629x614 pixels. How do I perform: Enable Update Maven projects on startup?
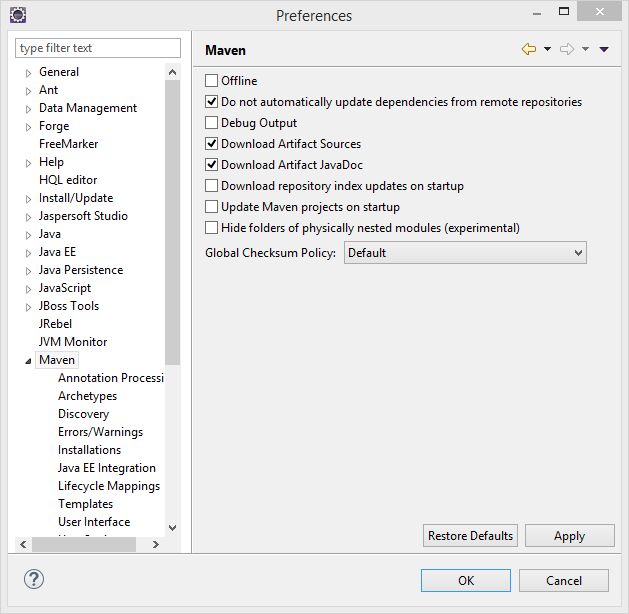(211, 207)
